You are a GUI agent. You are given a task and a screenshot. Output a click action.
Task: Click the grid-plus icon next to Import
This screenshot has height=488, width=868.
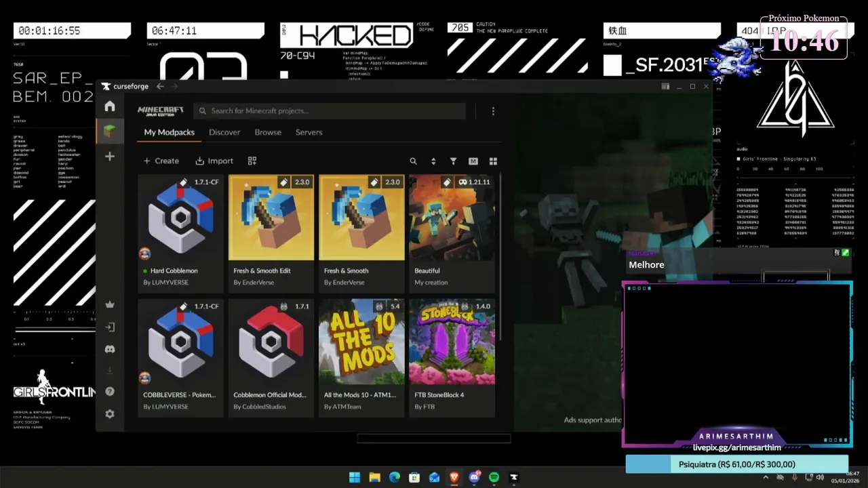[x=252, y=161]
